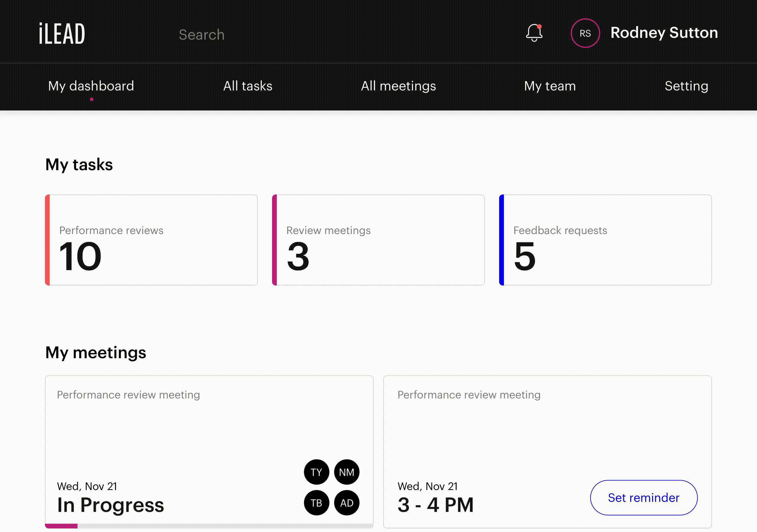Click the notification bell icon
The height and width of the screenshot is (532, 757).
[x=534, y=33]
